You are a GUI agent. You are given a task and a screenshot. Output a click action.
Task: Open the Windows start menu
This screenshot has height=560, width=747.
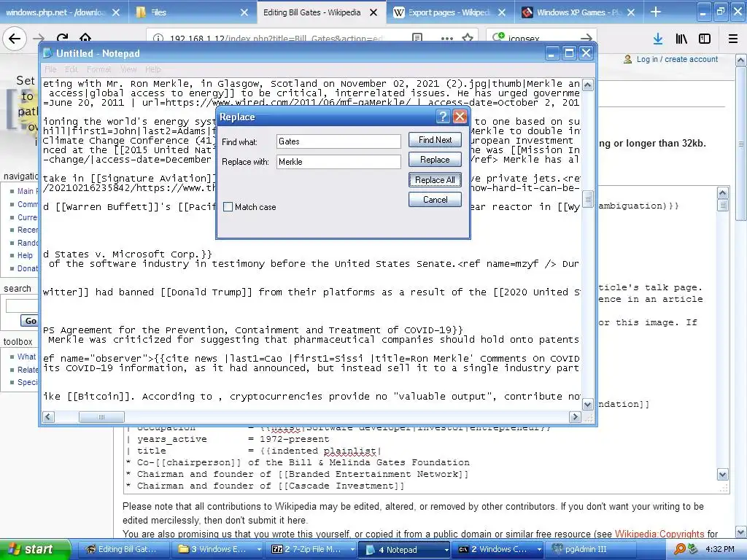click(x=35, y=549)
